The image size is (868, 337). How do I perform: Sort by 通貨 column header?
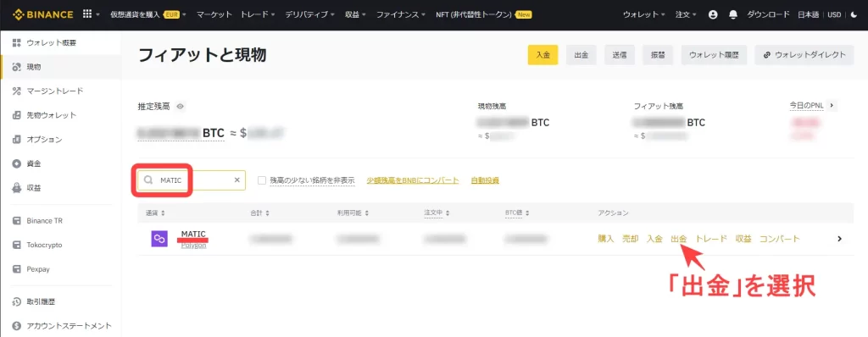(155, 213)
